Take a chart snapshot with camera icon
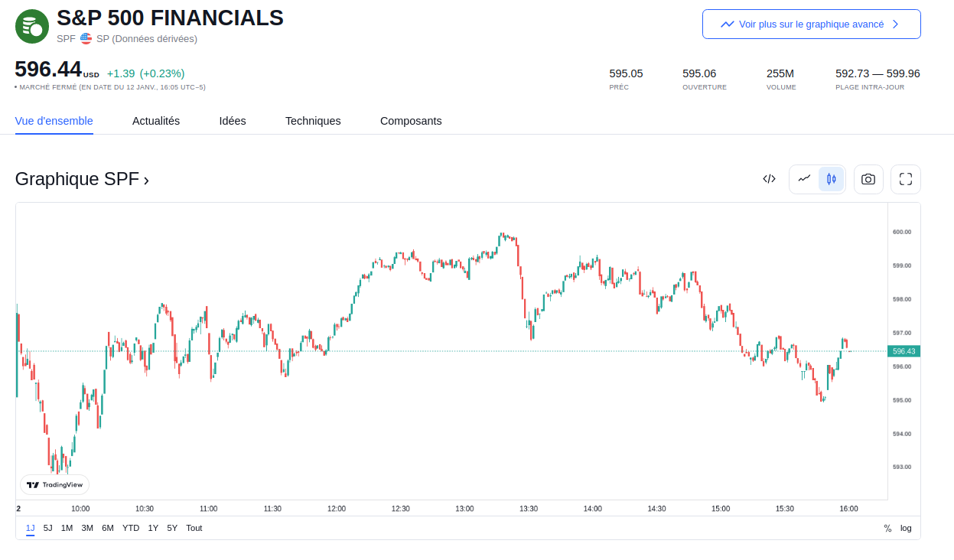This screenshot has height=560, width=954. point(868,179)
